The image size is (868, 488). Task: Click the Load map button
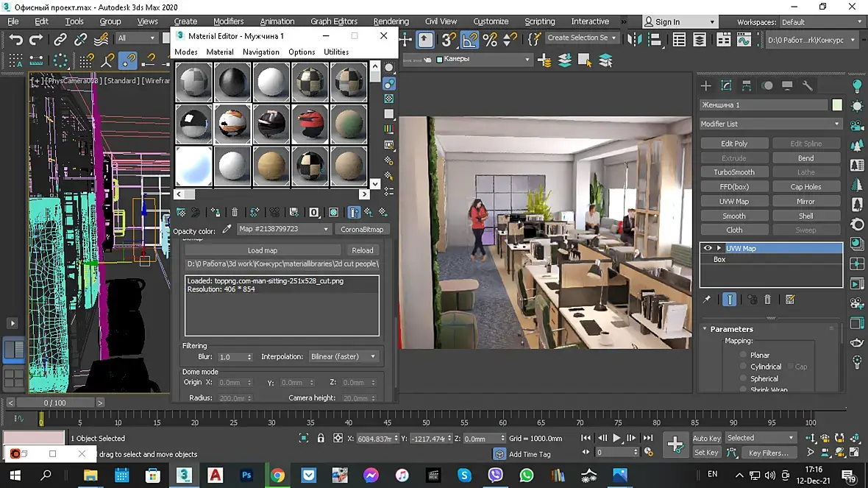[x=262, y=250]
